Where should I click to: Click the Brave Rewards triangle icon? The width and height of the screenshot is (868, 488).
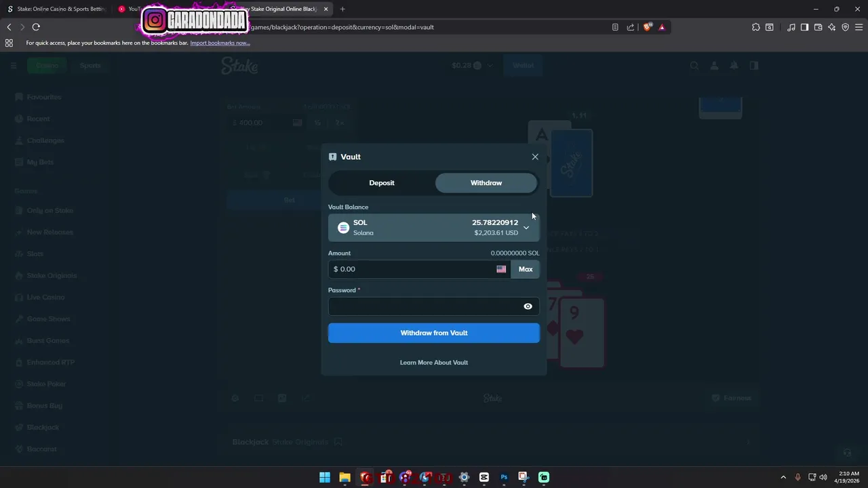click(662, 27)
